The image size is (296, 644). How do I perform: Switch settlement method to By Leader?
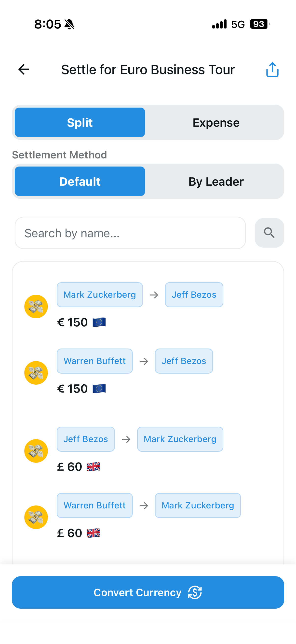216,181
